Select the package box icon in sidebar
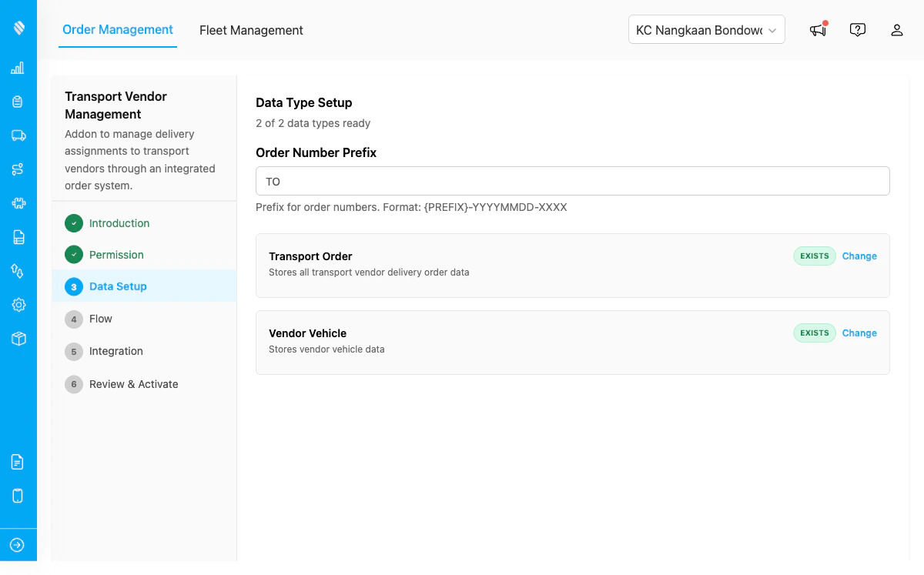The width and height of the screenshot is (924, 575). pyautogui.click(x=18, y=339)
